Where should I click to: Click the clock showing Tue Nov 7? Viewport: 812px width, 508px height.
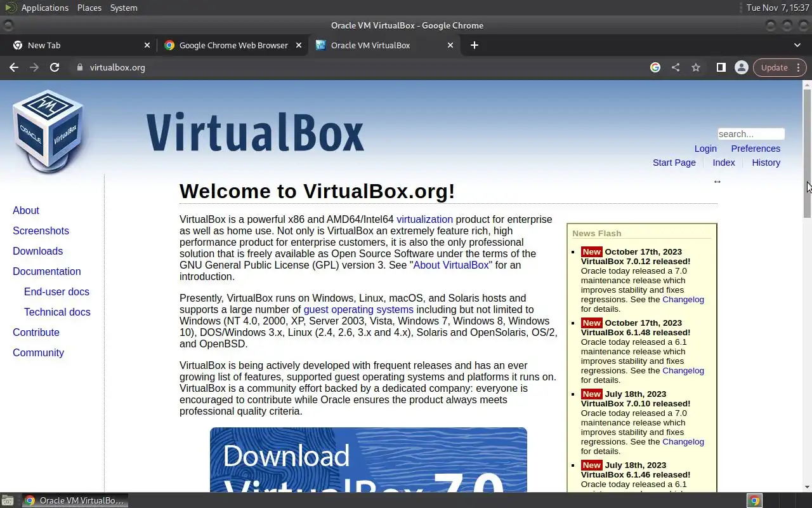pos(778,8)
